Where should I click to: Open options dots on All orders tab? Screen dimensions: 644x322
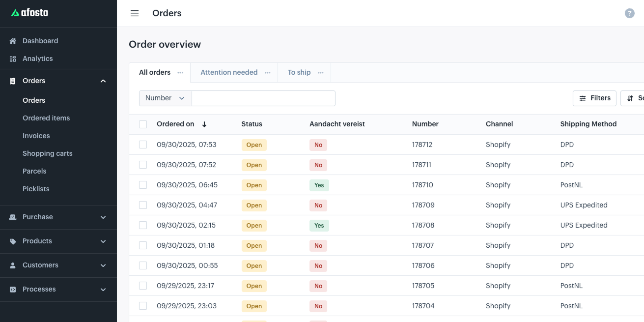(x=180, y=73)
